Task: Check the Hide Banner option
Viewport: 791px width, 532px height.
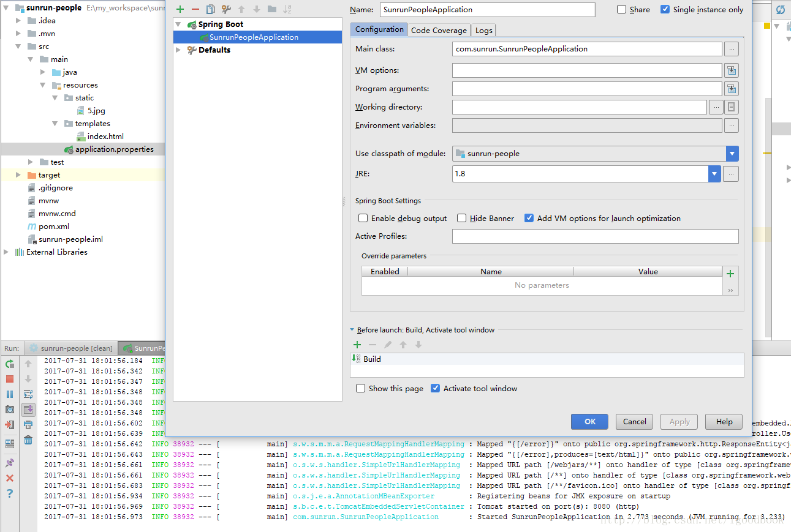Action: tap(462, 218)
